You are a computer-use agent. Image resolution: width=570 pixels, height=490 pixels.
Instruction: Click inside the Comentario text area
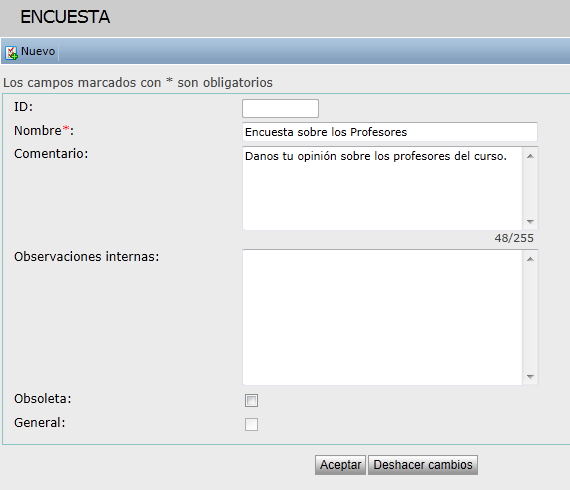(x=382, y=188)
